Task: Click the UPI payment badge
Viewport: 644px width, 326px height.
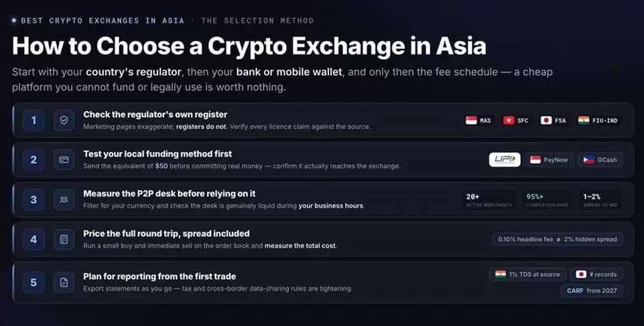Action: (x=505, y=160)
